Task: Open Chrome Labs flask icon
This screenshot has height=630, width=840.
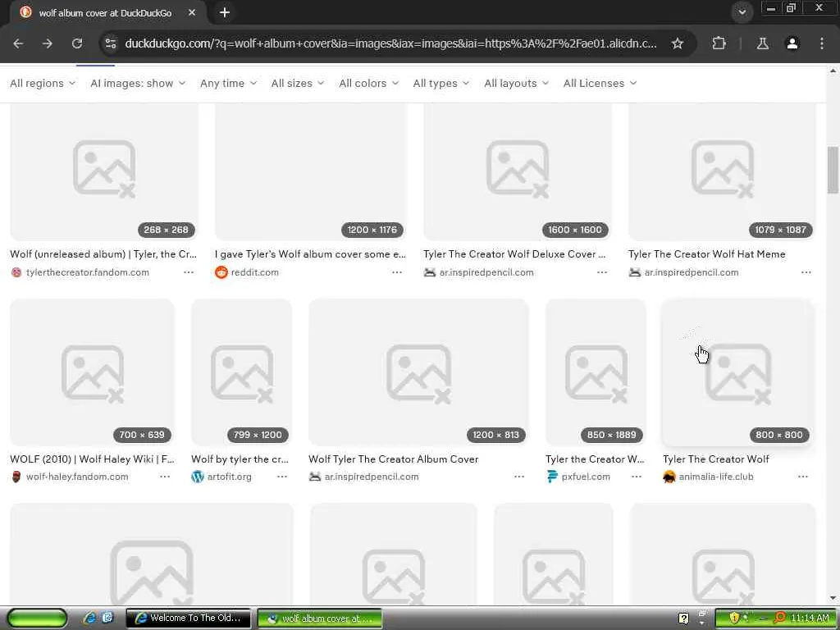Action: coord(762,44)
